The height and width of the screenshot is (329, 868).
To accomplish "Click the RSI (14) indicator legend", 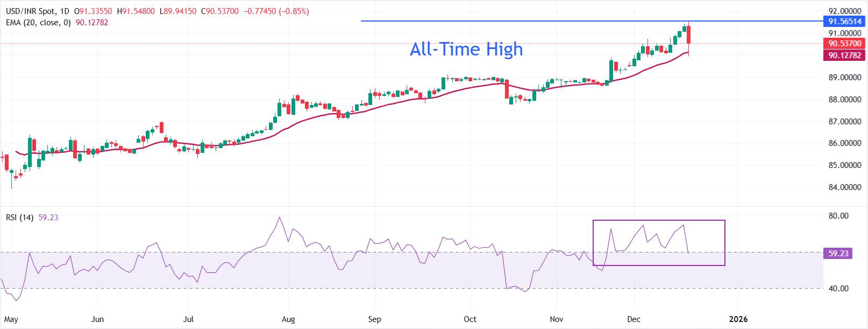I will coord(19,218).
